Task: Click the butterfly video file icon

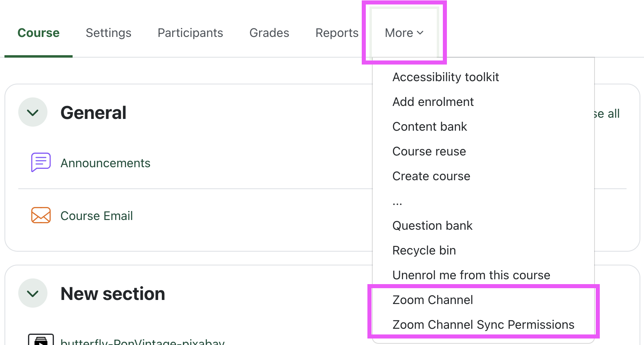Action: [41, 340]
